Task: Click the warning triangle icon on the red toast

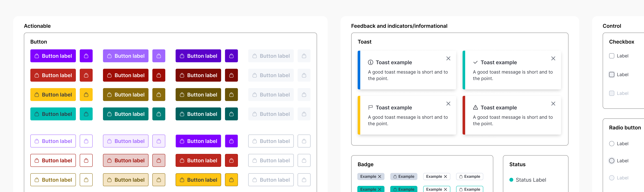Action: (x=475, y=107)
